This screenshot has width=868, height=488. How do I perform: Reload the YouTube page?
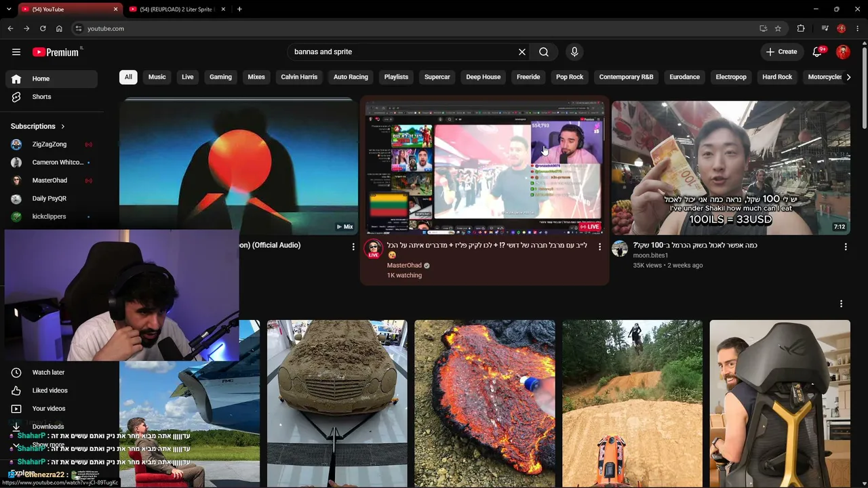(43, 28)
